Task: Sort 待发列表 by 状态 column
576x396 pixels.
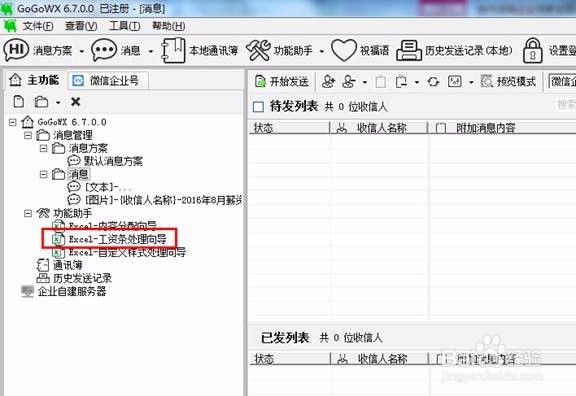Action: coord(289,128)
